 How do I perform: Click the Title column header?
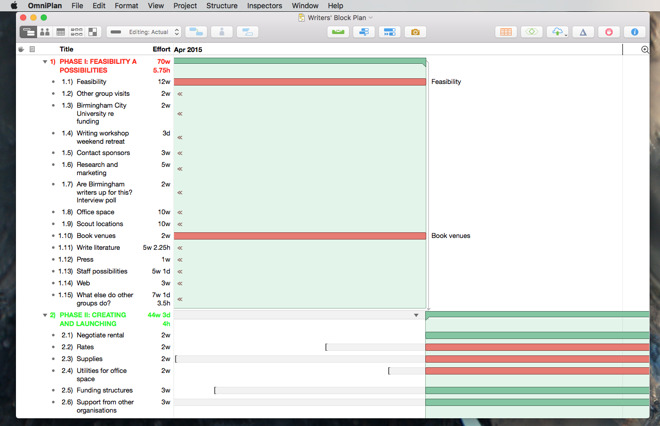pyautogui.click(x=66, y=49)
